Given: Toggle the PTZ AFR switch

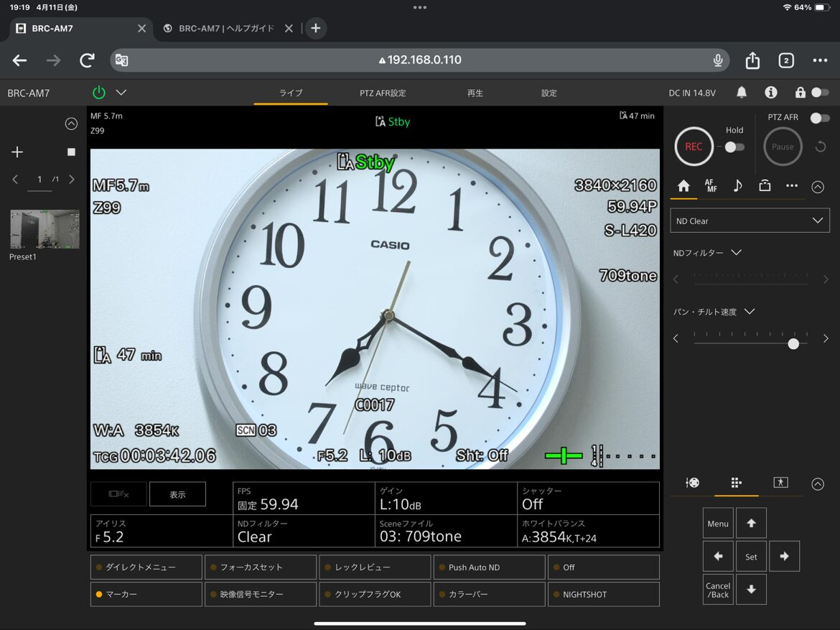Looking at the screenshot, I should 820,117.
